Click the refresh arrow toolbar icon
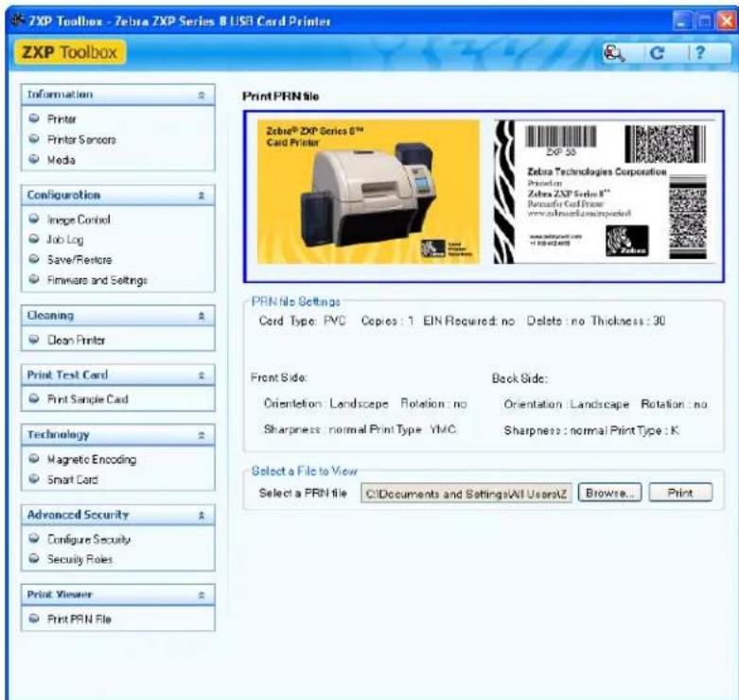 657,53
